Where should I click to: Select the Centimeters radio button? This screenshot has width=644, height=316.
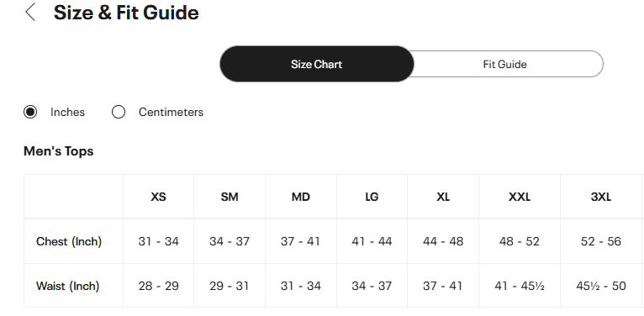[119, 112]
